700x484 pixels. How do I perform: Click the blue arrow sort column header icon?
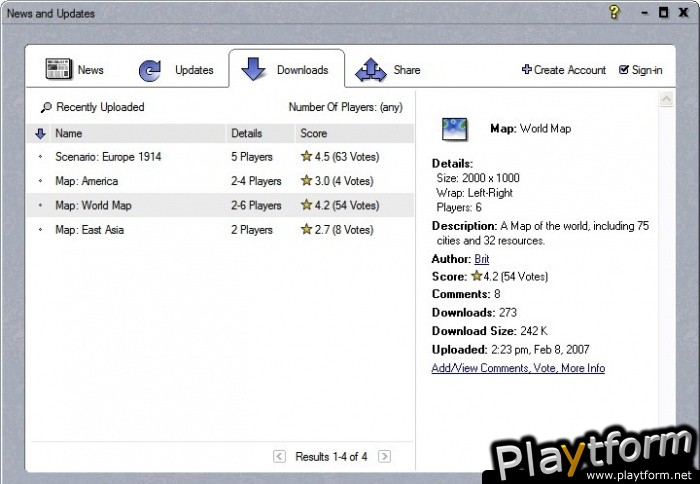click(x=40, y=134)
